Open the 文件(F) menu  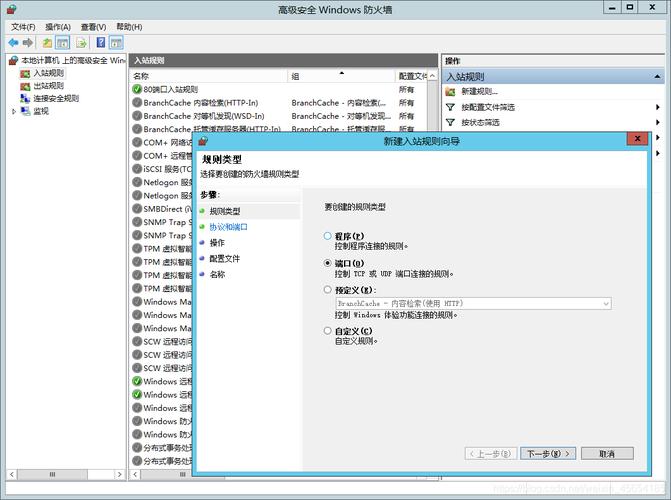pos(23,27)
